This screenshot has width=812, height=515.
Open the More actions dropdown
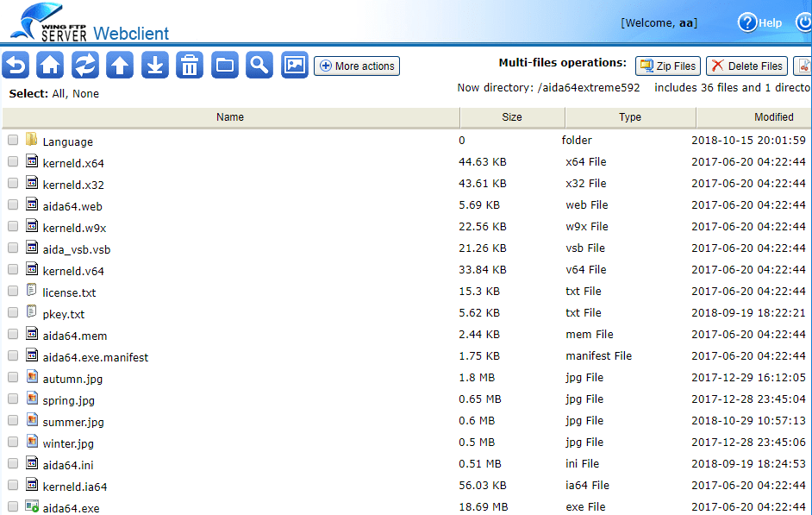357,66
